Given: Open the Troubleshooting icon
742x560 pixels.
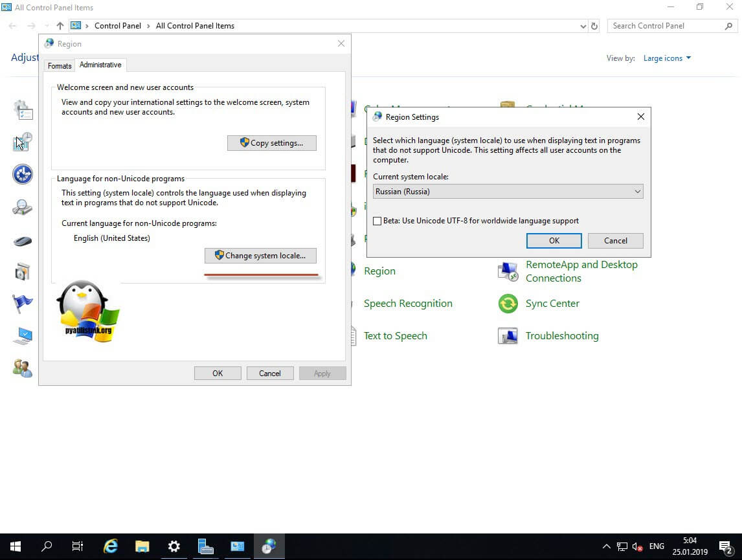Looking at the screenshot, I should pos(508,336).
